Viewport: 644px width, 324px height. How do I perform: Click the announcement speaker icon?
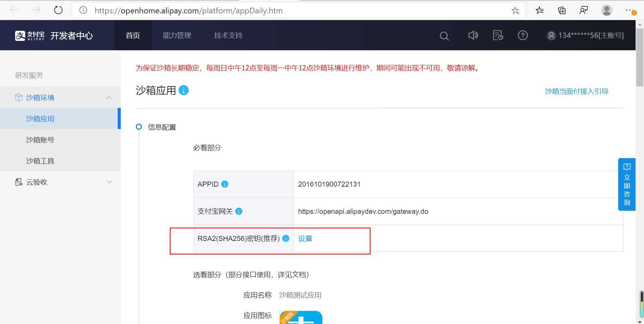(x=473, y=36)
